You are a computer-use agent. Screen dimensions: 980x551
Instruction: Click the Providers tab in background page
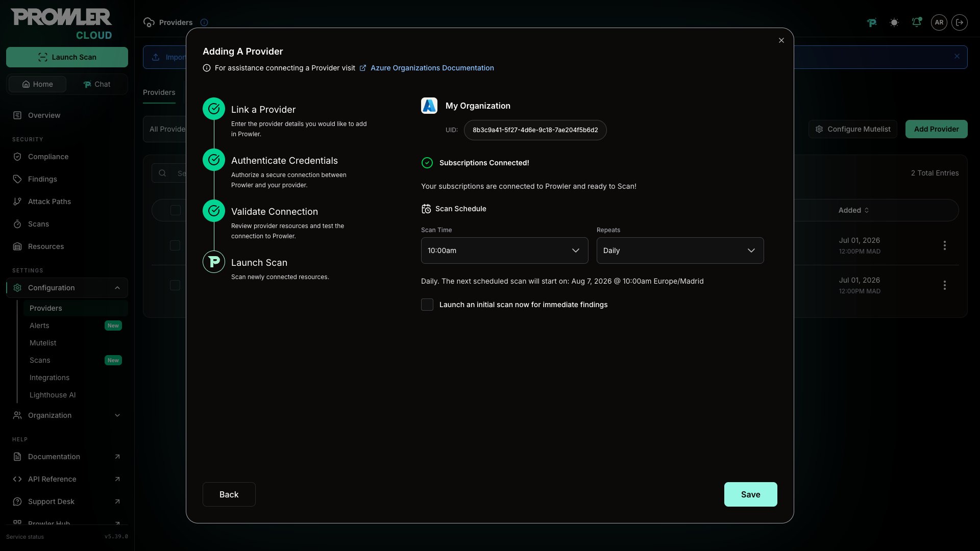[x=159, y=92]
